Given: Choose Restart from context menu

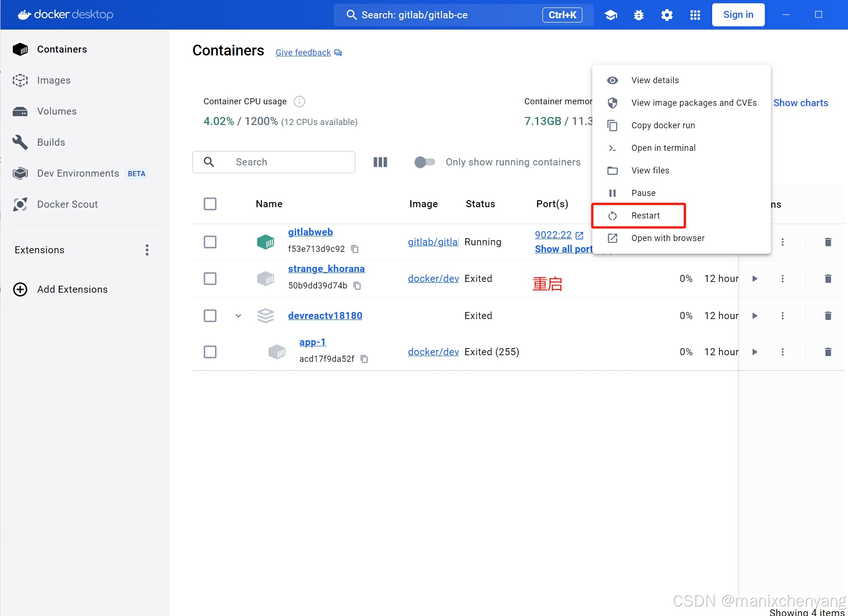Looking at the screenshot, I should tap(681, 216).
